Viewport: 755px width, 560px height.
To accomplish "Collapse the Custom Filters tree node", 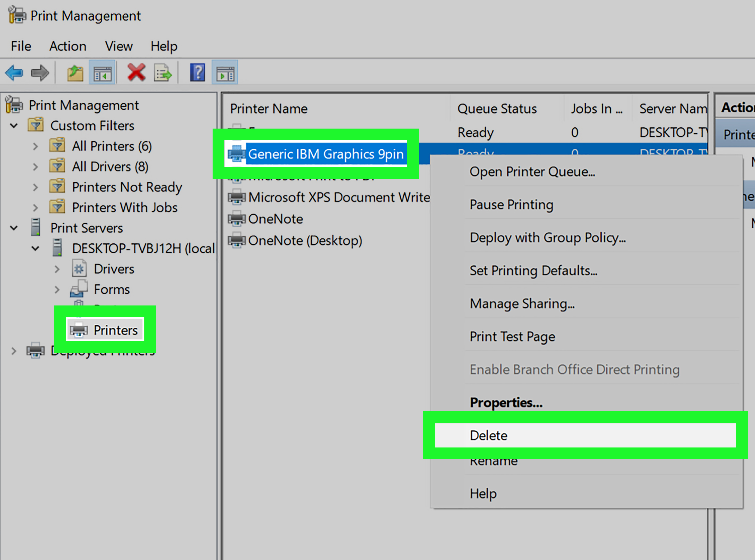I will (x=14, y=126).
